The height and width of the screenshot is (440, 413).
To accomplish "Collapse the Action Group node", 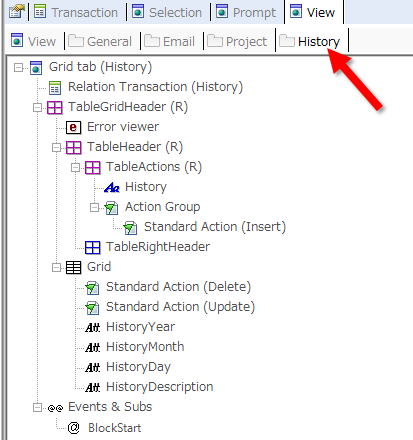I will pyautogui.click(x=95, y=208).
